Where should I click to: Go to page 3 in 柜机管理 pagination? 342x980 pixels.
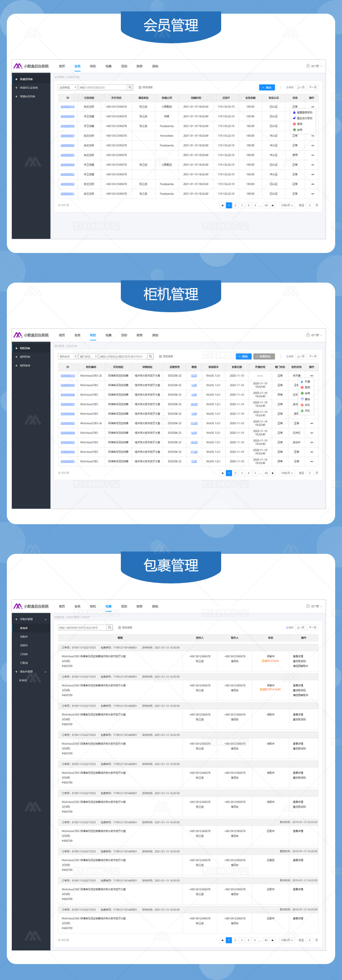[x=242, y=473]
